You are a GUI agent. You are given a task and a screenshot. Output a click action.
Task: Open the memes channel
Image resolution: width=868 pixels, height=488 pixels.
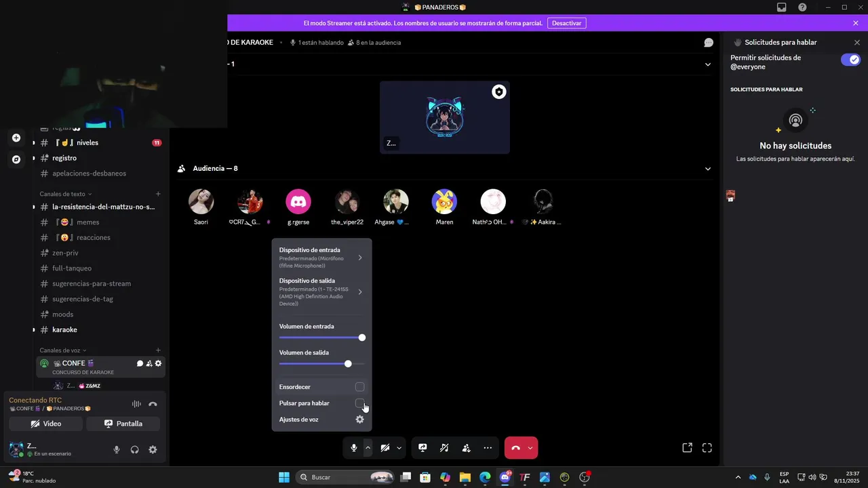click(100, 222)
